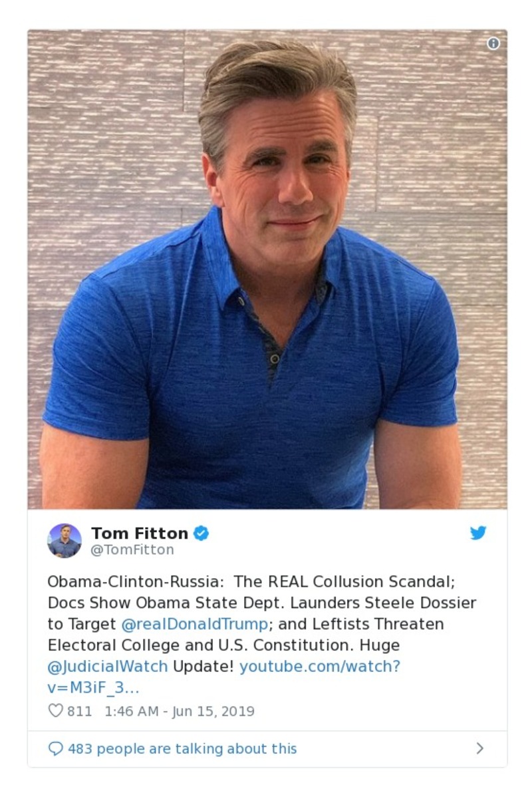Viewport: 532px width, 793px height.
Task: Click the heart outline icon beside 811
Action: coord(55,711)
